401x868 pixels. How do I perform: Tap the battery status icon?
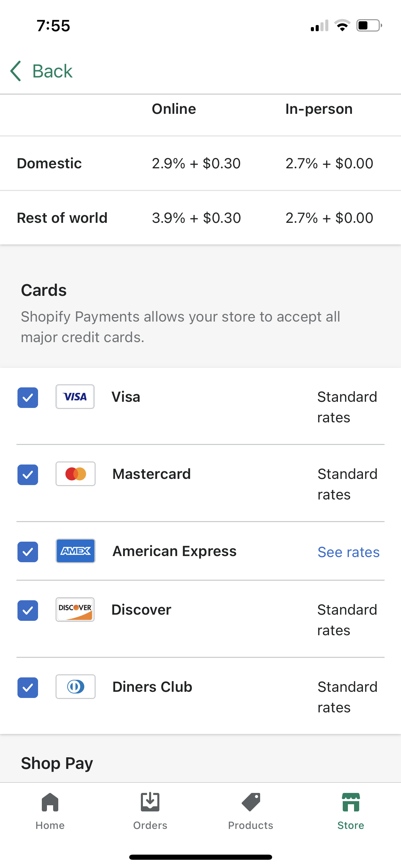[x=369, y=26]
